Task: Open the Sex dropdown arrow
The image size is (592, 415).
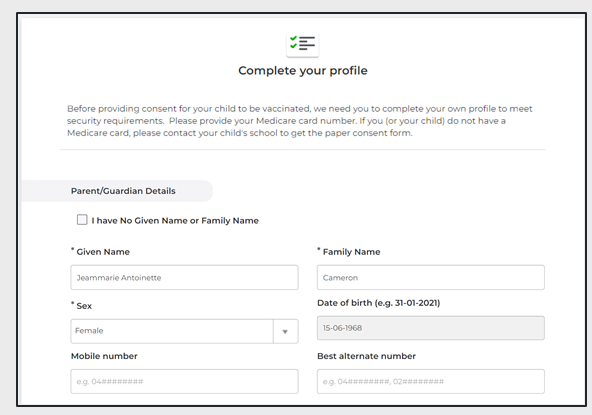Action: (285, 332)
